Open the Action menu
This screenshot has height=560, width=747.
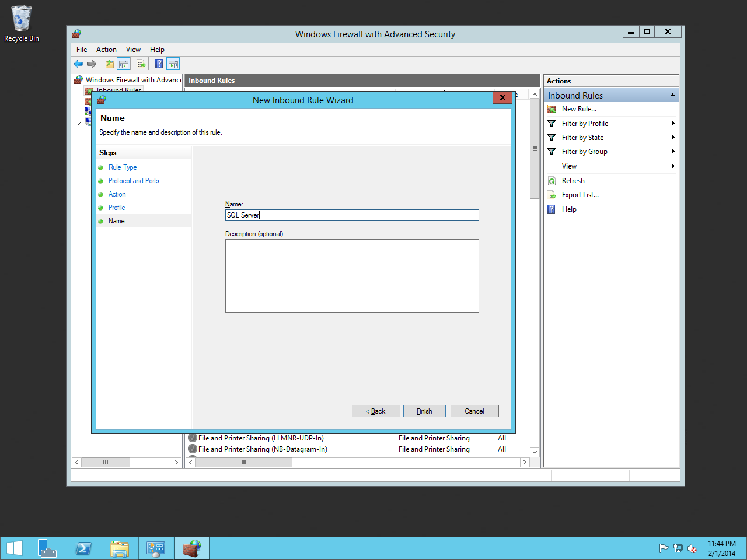(106, 50)
